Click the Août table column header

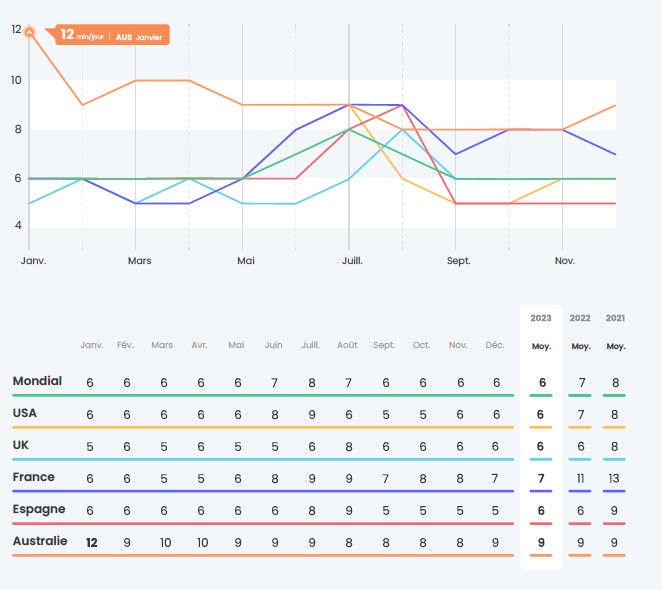point(347,345)
